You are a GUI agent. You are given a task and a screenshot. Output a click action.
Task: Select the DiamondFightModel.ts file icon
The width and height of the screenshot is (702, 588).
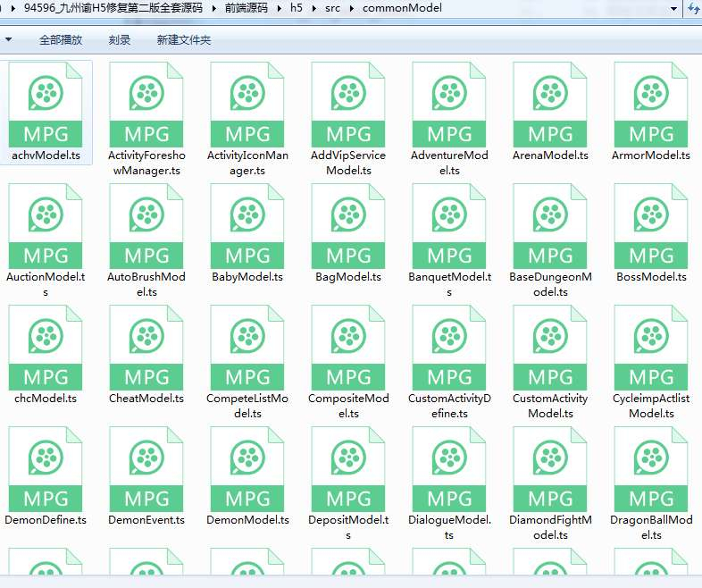tap(550, 469)
